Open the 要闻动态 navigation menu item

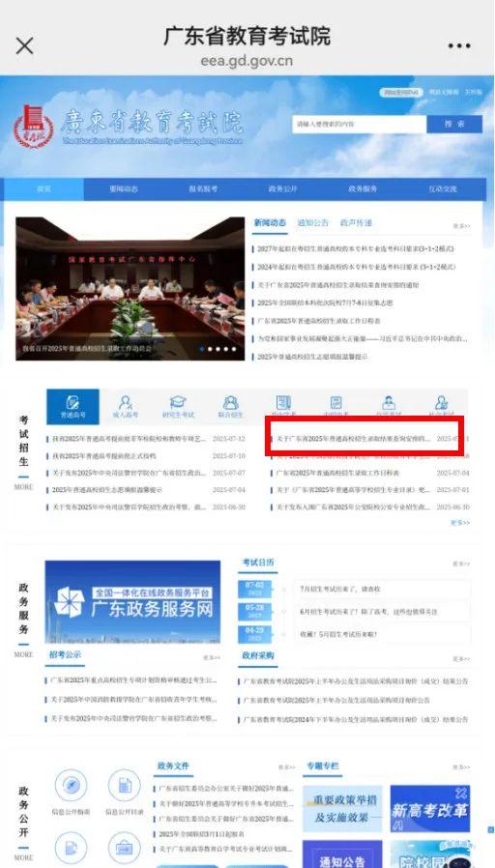pos(124,188)
